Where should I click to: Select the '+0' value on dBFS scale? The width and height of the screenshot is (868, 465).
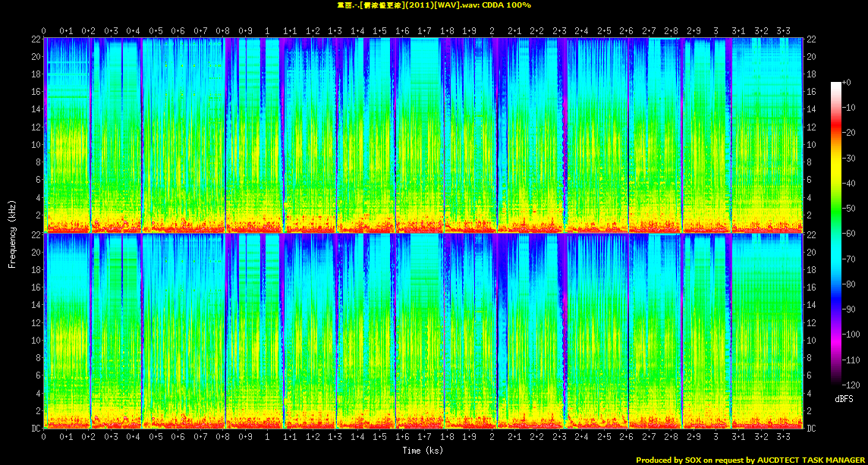coord(847,82)
